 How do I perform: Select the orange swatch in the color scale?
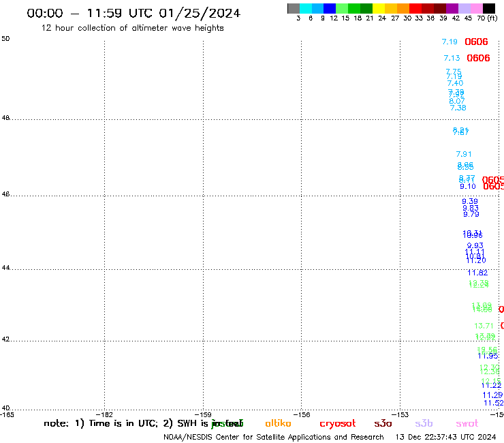point(403,8)
